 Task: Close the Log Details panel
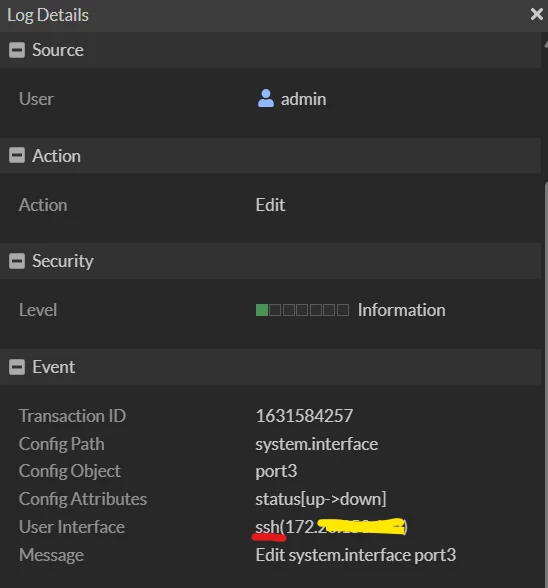(537, 14)
